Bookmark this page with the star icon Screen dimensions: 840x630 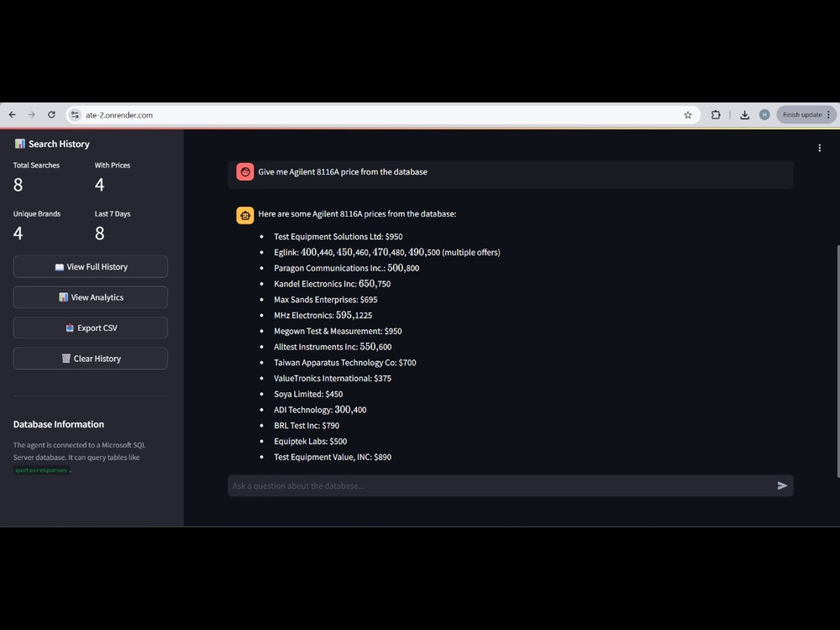688,114
